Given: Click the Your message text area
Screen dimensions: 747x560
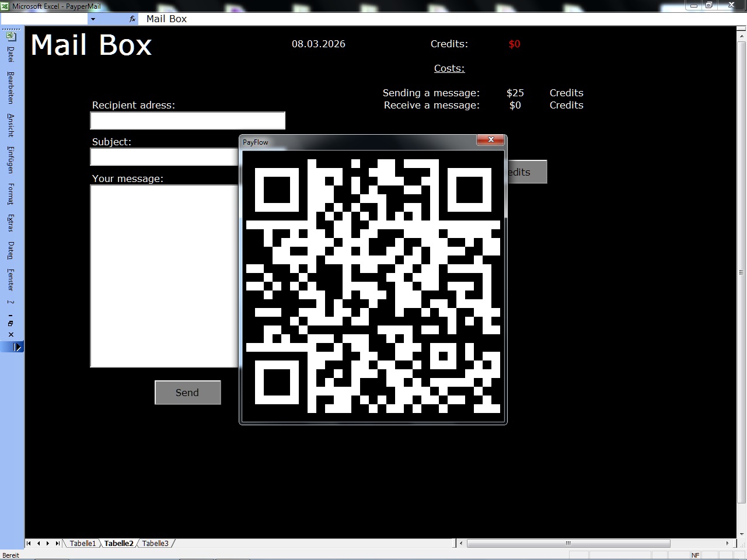Looking at the screenshot, I should pyautogui.click(x=165, y=276).
